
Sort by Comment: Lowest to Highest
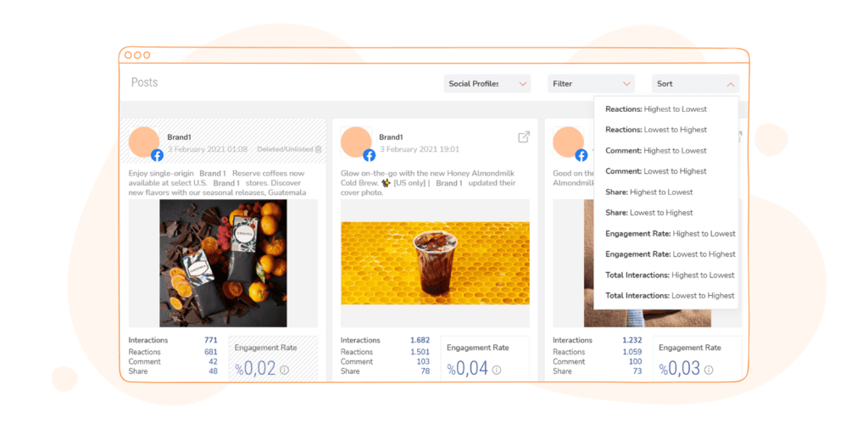click(x=656, y=171)
